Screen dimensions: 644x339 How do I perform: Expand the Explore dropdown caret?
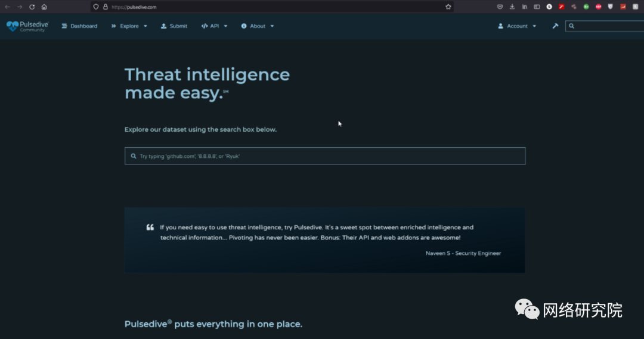click(145, 26)
